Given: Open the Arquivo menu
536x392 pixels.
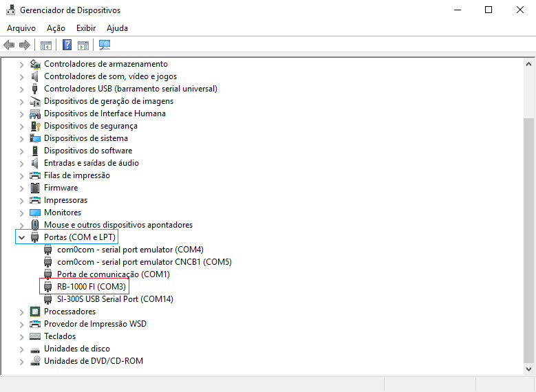Looking at the screenshot, I should (21, 28).
